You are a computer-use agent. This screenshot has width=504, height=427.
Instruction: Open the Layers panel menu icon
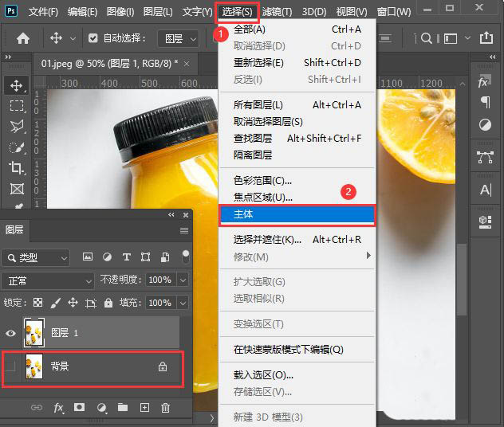tap(184, 230)
